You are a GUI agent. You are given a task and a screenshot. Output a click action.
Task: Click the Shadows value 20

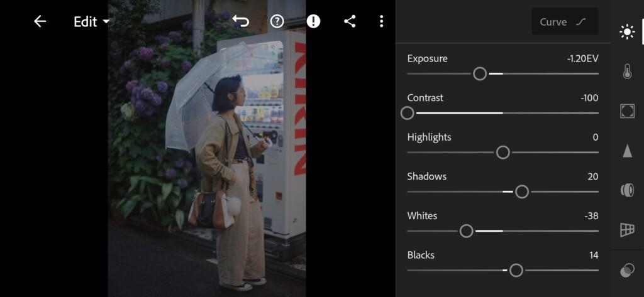[593, 177]
